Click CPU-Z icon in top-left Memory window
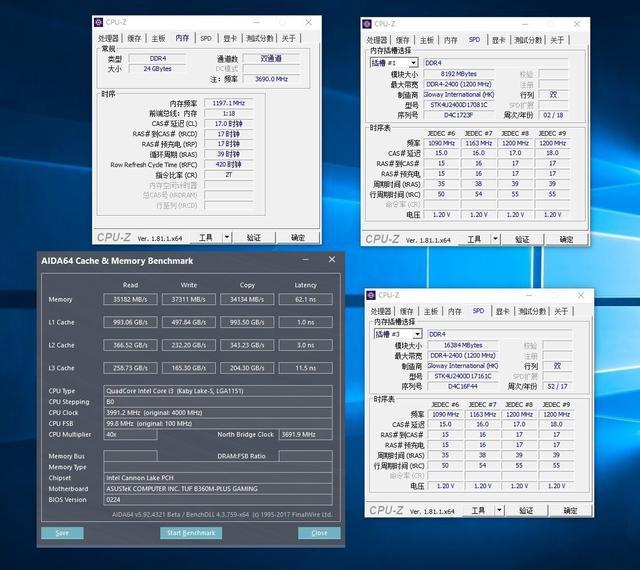The height and width of the screenshot is (570, 640). click(98, 22)
